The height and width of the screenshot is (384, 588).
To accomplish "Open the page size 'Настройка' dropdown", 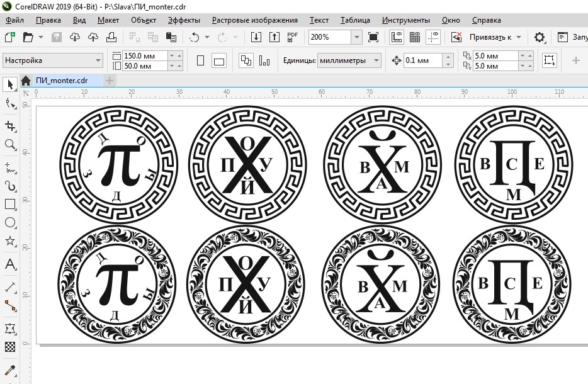I will click(98, 61).
